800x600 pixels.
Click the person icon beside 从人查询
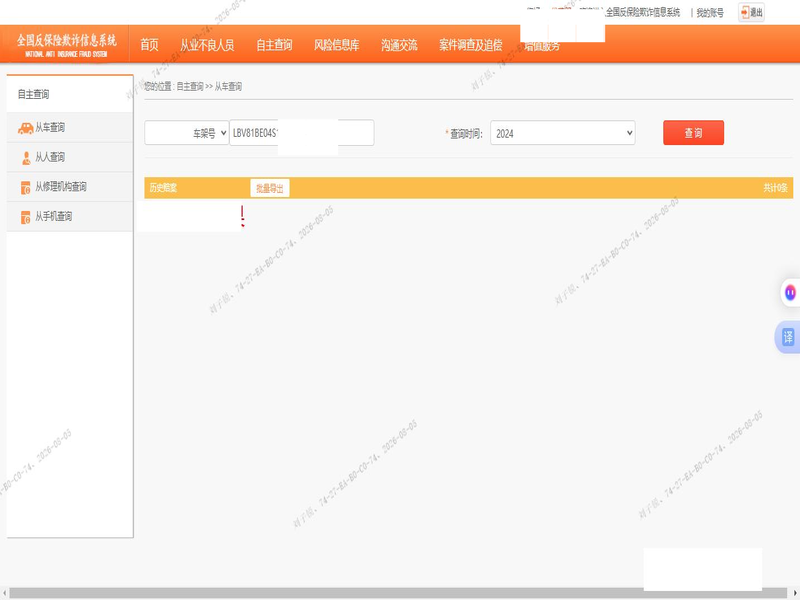click(26, 158)
